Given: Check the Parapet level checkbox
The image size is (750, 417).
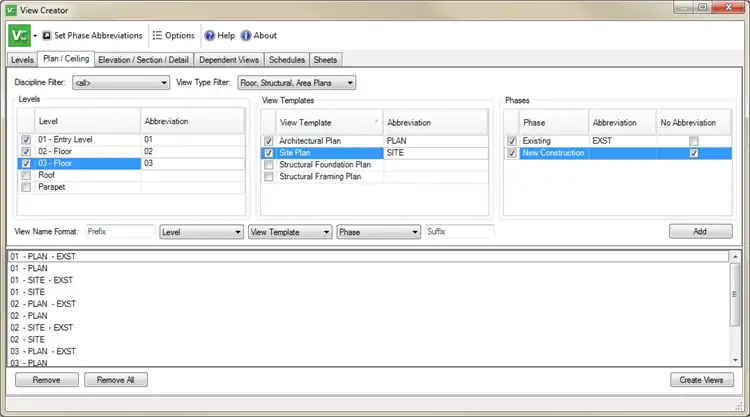Looking at the screenshot, I should 26,187.
